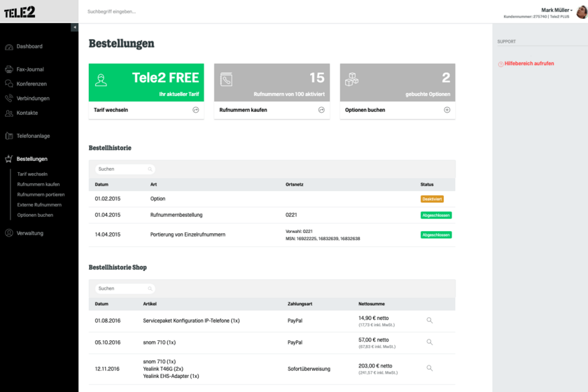Image resolution: width=588 pixels, height=392 pixels.
Task: Click the Zahlungsart column header
Action: click(300, 304)
